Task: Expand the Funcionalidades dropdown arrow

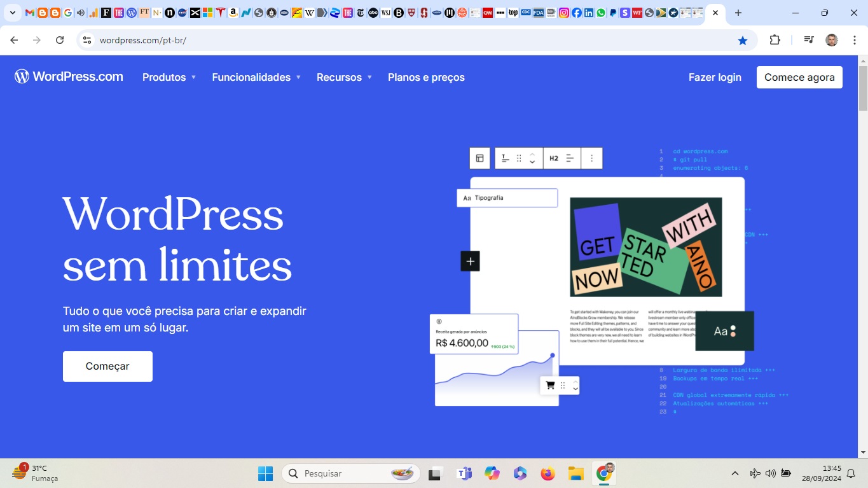Action: (x=298, y=78)
